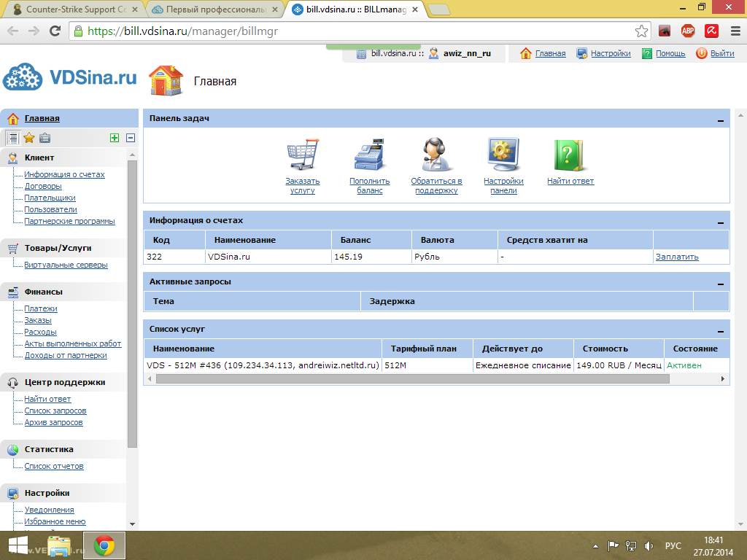
Task: Open Партнерские программы link
Action: tap(69, 222)
